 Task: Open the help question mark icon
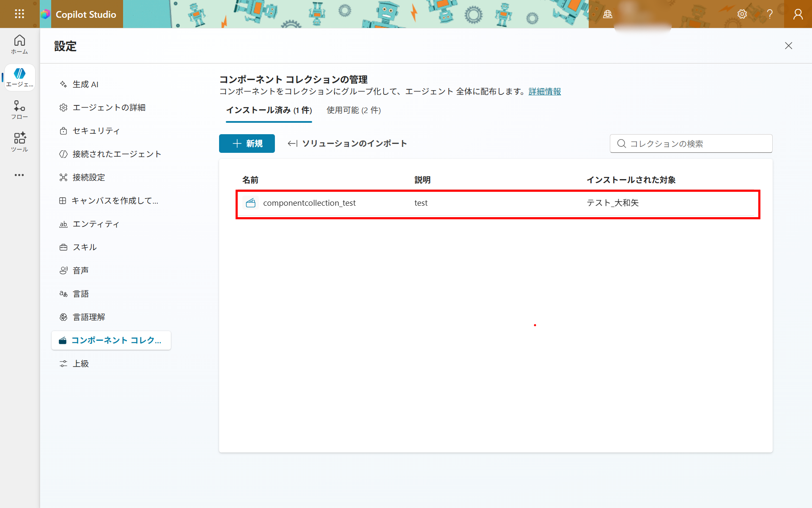point(770,14)
